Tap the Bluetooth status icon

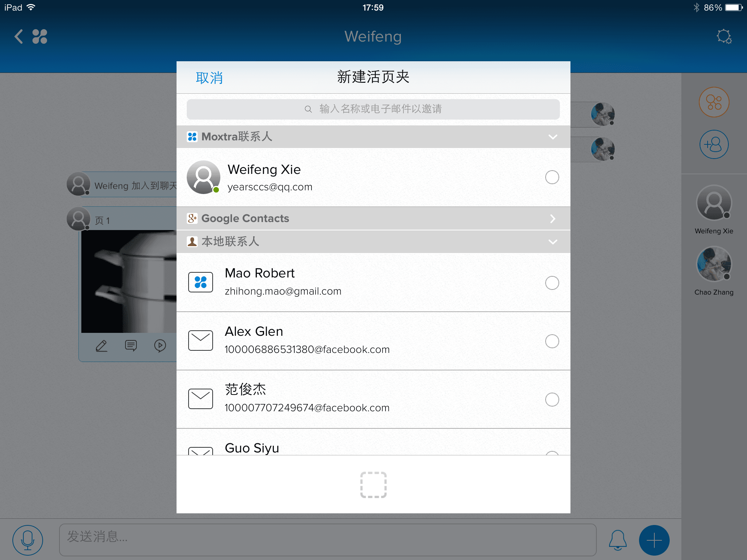point(696,7)
